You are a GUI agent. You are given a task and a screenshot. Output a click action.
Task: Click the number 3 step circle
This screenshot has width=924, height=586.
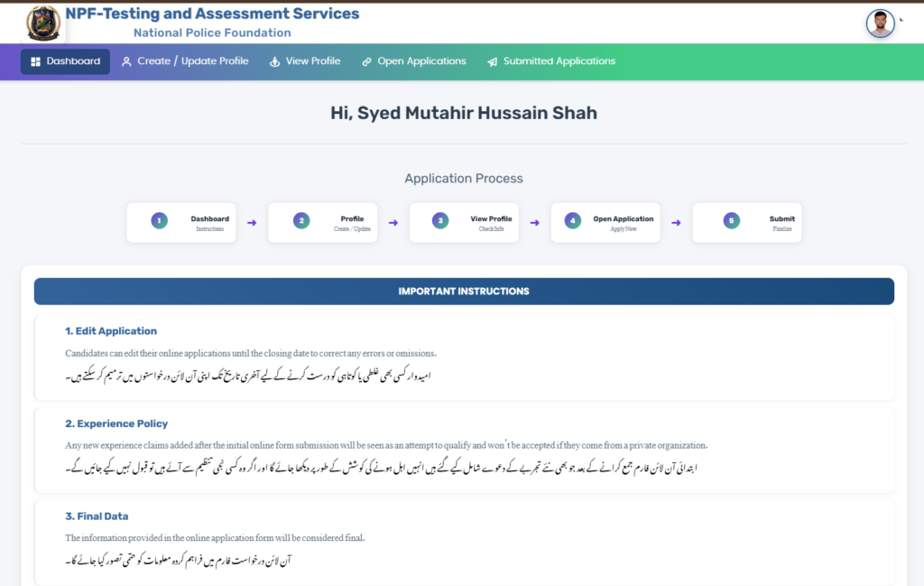(440, 220)
